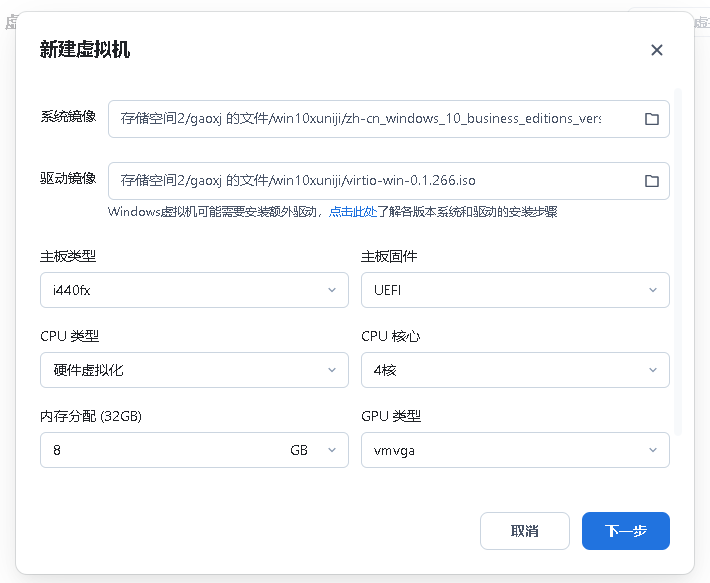The width and height of the screenshot is (710, 583).
Task: Click the 系统镜像 label text
Action: point(68,116)
